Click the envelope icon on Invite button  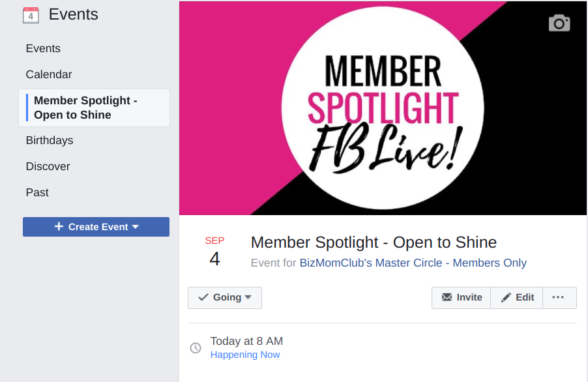pos(447,297)
